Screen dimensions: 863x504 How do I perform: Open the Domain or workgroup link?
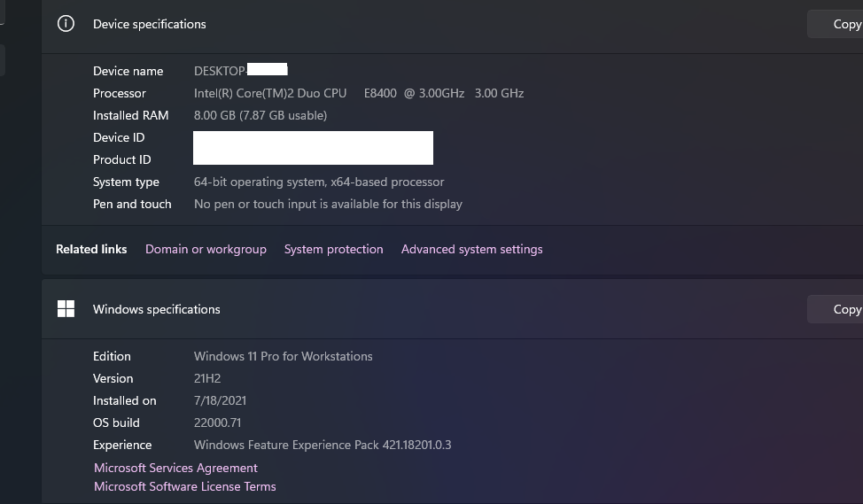(x=206, y=249)
